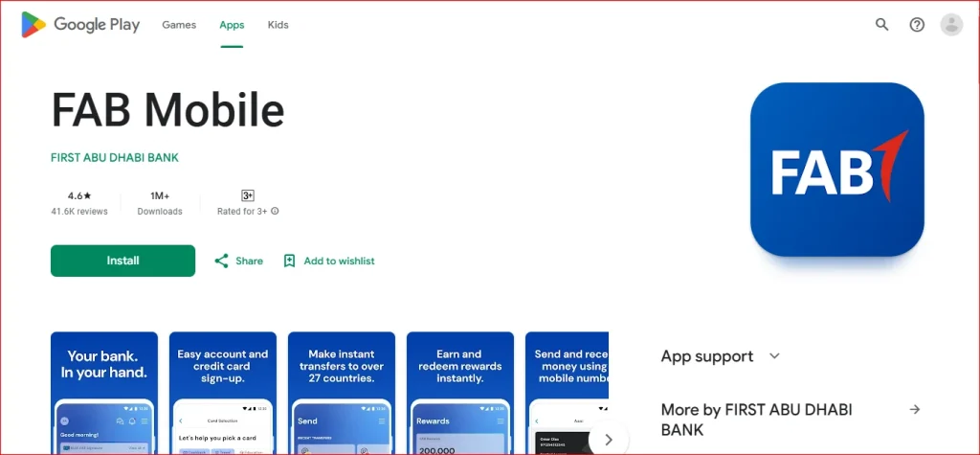Click the FAB Mobile title heading
The image size is (980, 455).
(x=167, y=110)
